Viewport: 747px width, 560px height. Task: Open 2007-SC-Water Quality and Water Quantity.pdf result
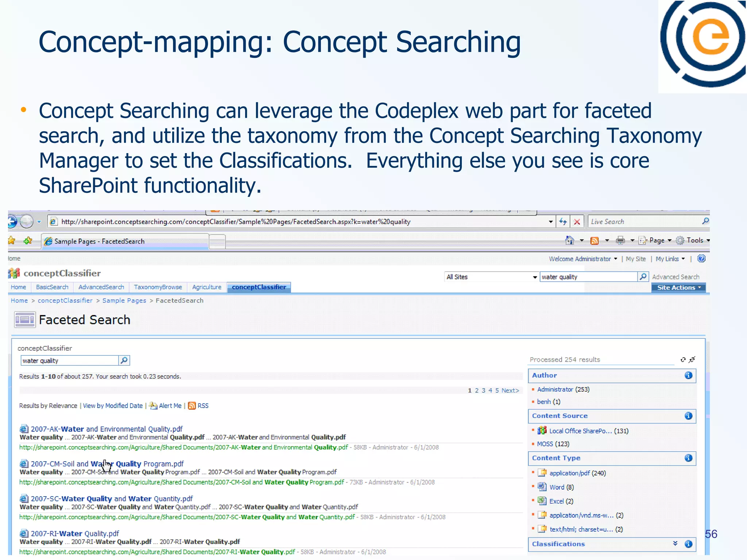tap(112, 499)
